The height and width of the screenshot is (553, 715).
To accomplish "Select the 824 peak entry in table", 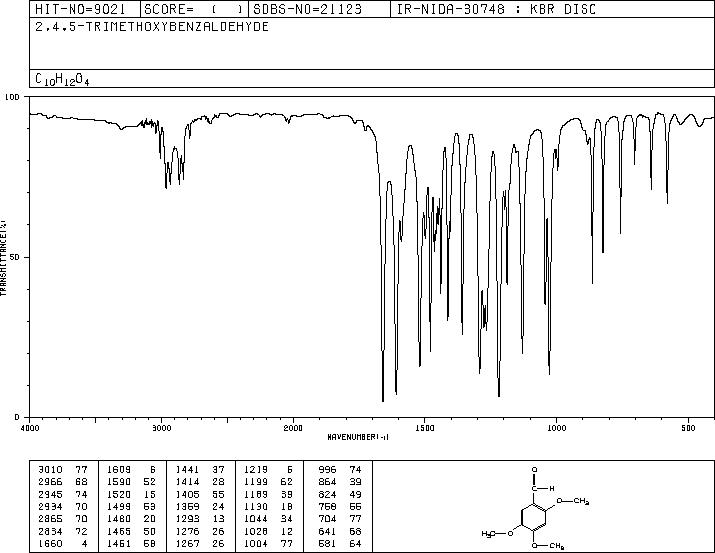I will point(340,494).
